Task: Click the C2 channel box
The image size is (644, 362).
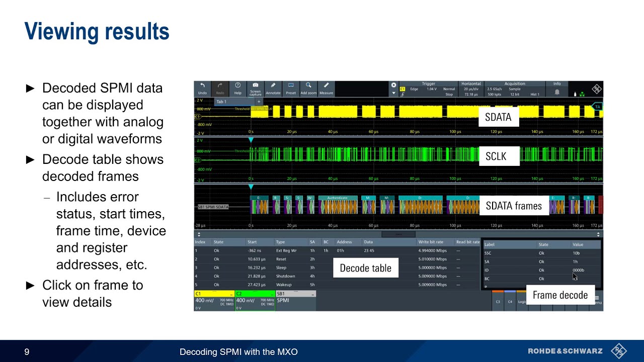Action: coord(255,301)
